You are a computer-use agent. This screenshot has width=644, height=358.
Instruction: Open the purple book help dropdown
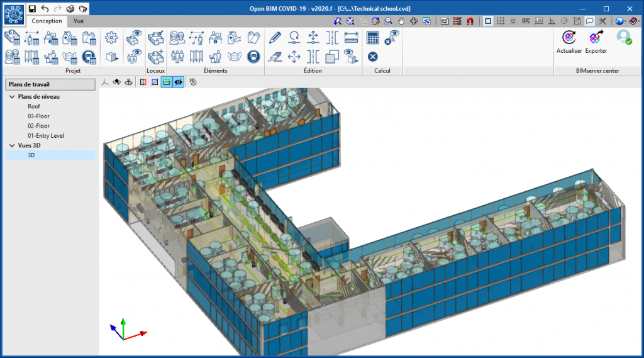(633, 21)
